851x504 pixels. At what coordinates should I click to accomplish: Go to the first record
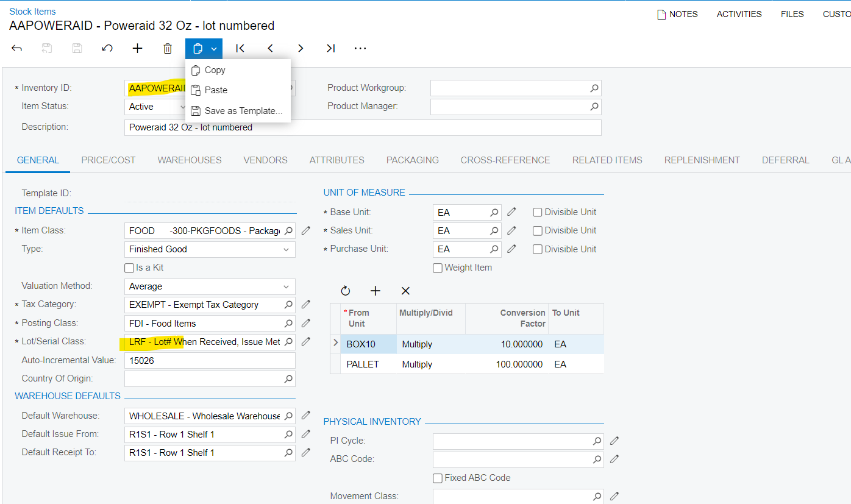pyautogui.click(x=240, y=48)
